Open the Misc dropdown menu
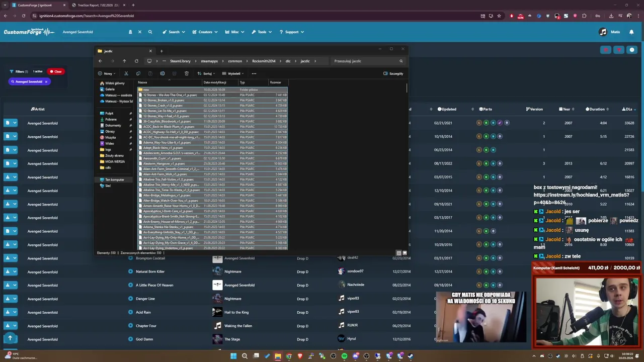644x362 pixels. [234, 32]
